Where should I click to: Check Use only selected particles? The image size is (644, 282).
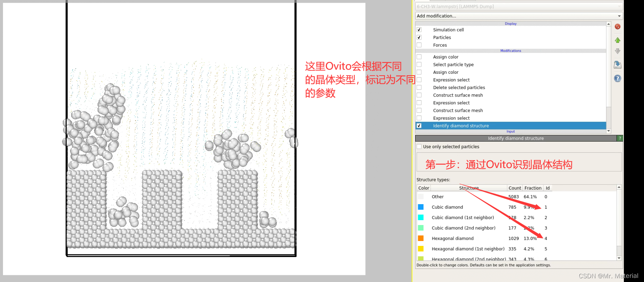click(419, 147)
